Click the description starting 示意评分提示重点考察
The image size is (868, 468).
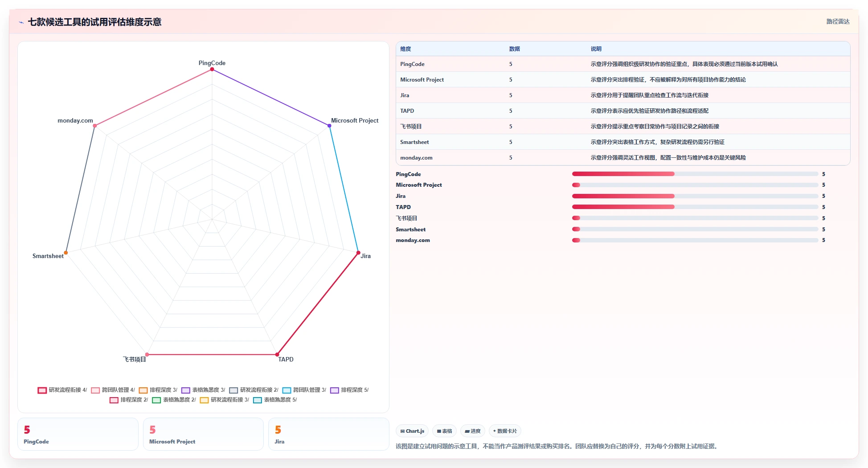(655, 127)
